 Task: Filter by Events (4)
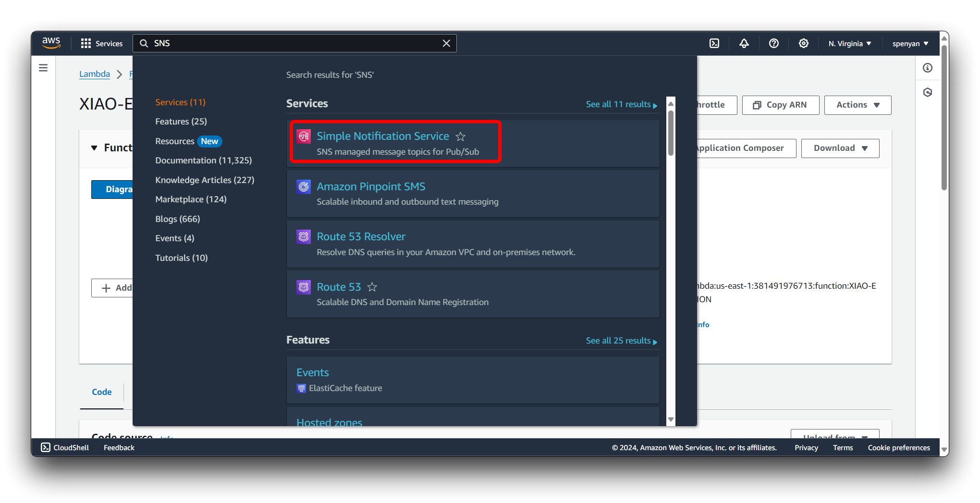pyautogui.click(x=174, y=238)
